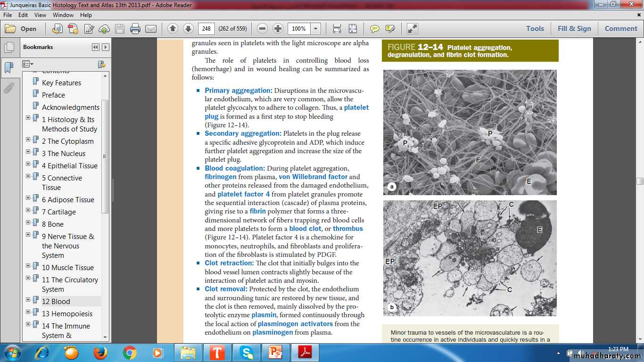
Task: Add a sticky note comment
Action: (374, 29)
